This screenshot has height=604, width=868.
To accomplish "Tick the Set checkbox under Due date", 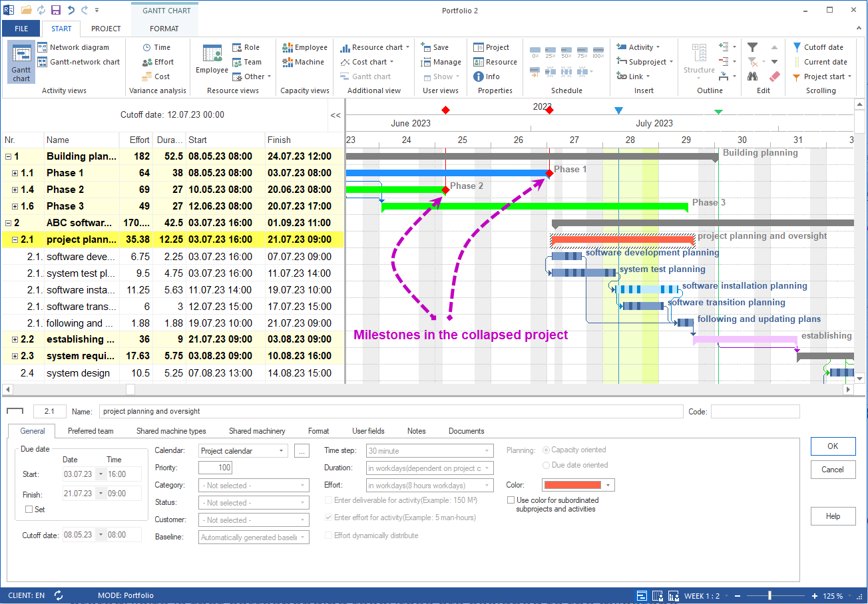I will pos(29,510).
